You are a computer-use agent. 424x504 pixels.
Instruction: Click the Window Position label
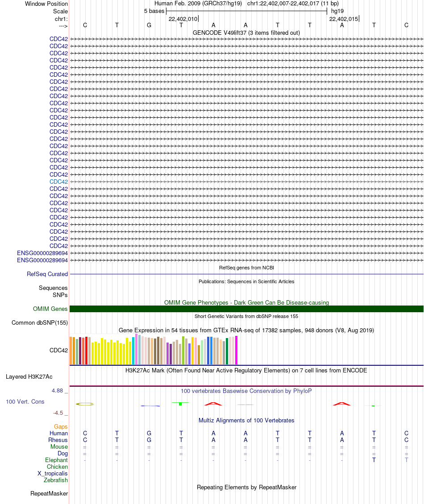pos(46,4)
